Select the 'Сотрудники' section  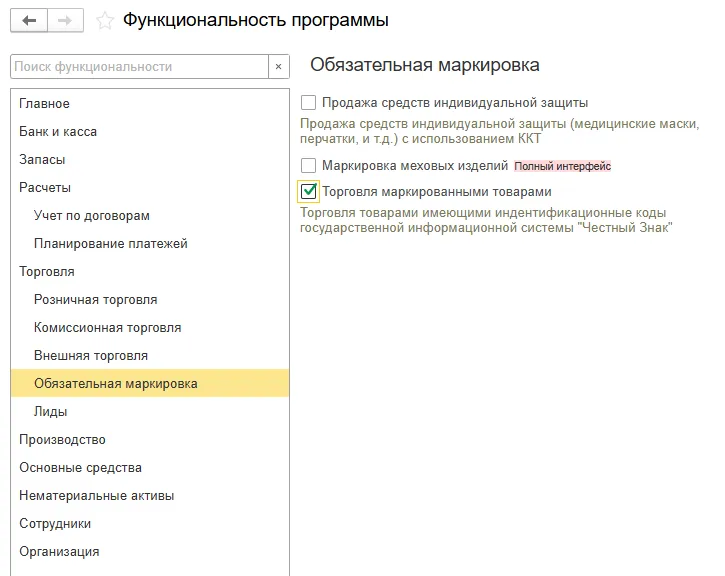(150, 524)
